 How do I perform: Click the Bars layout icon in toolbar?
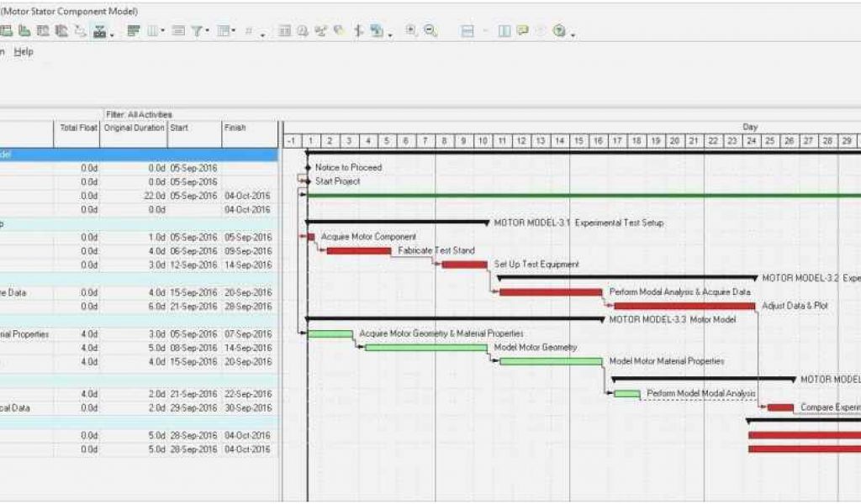pyautogui.click(x=134, y=31)
